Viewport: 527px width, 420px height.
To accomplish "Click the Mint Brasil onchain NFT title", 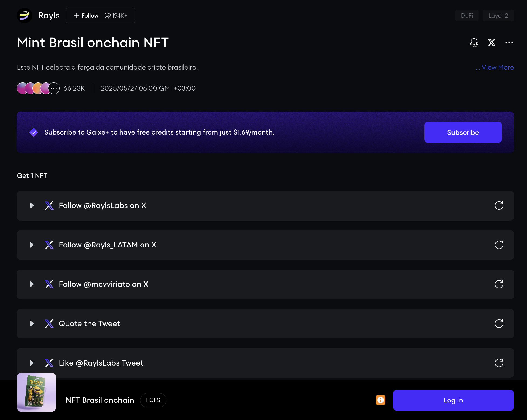I will 93,43.
